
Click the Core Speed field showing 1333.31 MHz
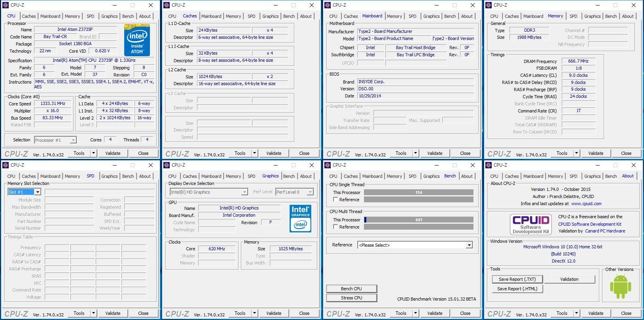click(53, 103)
